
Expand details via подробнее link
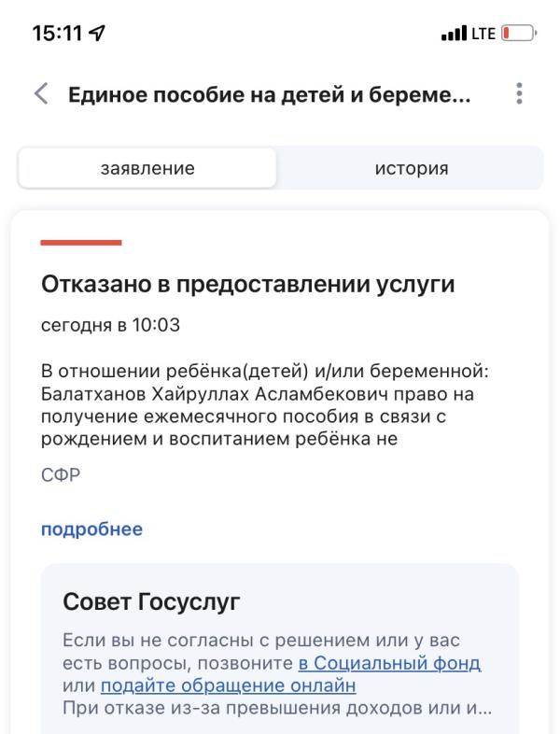coord(91,529)
